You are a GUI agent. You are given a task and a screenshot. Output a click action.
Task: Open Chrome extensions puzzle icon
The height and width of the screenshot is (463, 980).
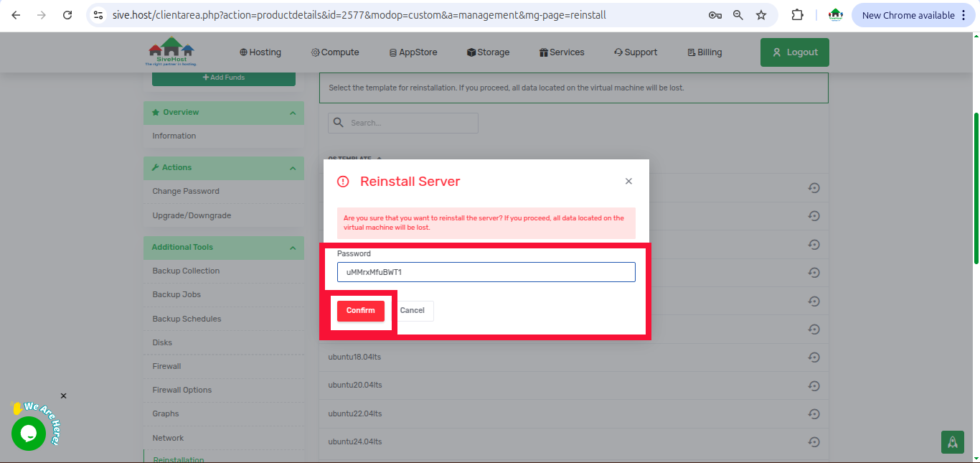click(x=797, y=15)
